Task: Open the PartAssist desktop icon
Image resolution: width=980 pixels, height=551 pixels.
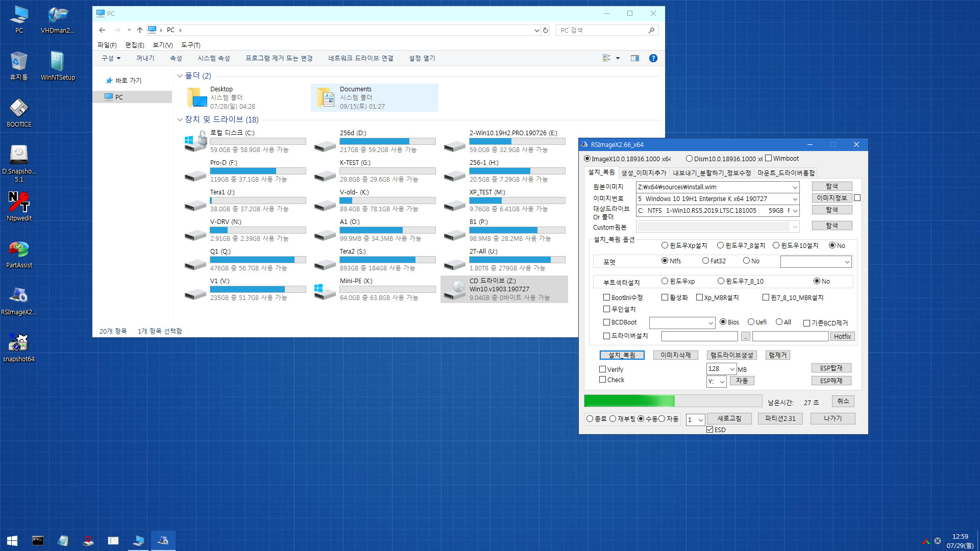Action: tap(19, 254)
